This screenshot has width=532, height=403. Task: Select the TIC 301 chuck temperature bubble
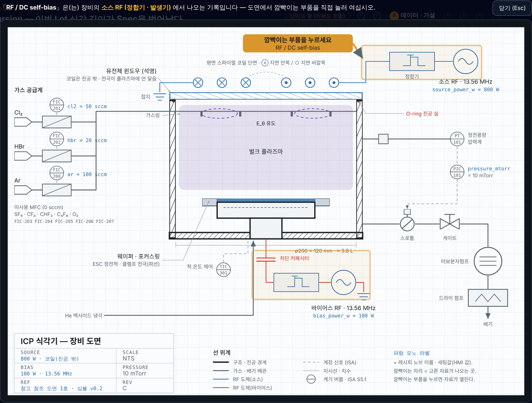[x=223, y=270]
